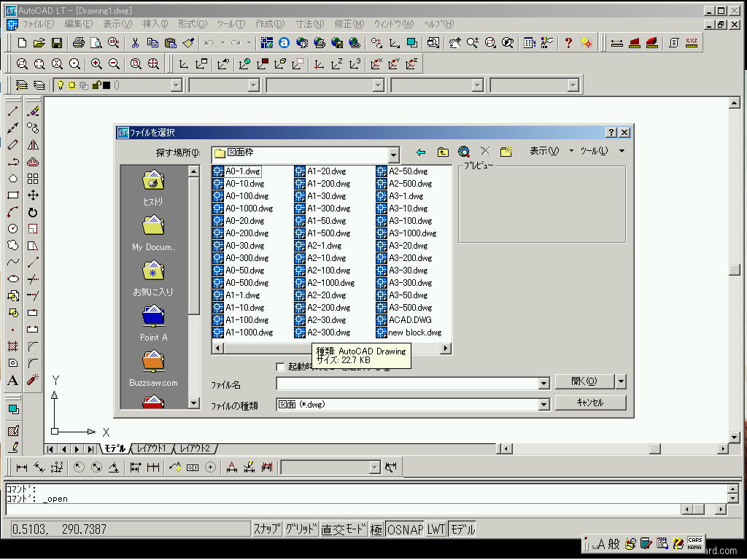747x560 pixels.
Task: Toggle グリッド (Grid) in status bar
Action: coord(301,529)
